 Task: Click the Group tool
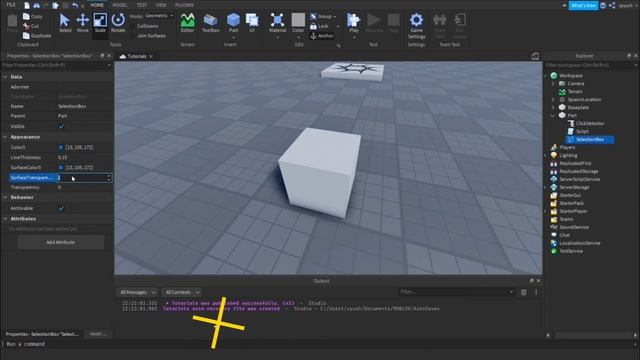pyautogui.click(x=321, y=16)
